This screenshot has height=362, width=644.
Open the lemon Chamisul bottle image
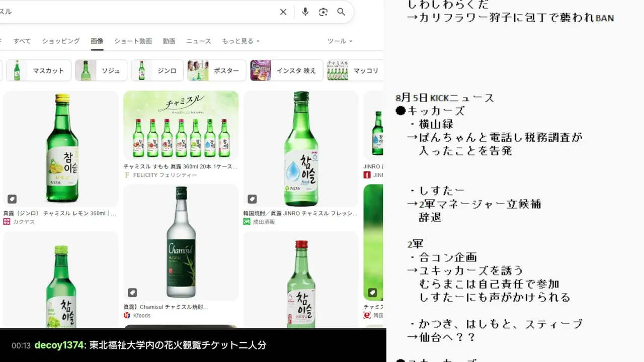click(x=60, y=149)
